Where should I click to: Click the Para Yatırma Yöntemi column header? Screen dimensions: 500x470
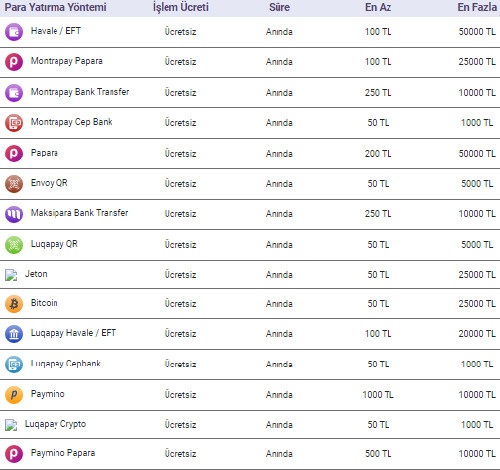pos(55,7)
